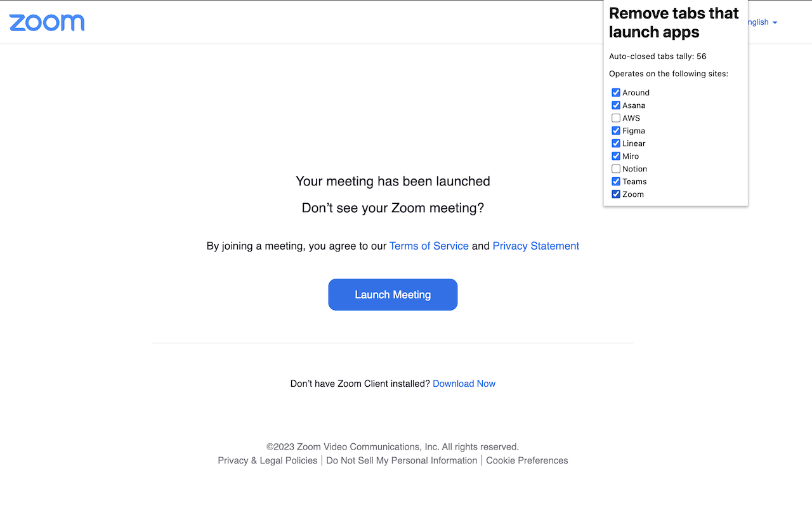The width and height of the screenshot is (812, 508).
Task: Open the English language dropdown
Action: [762, 22]
